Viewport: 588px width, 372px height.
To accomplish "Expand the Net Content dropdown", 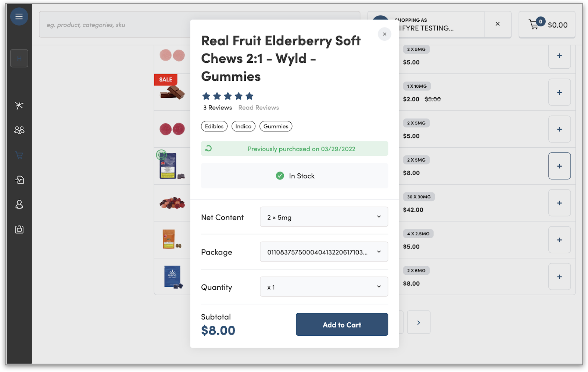I will pyautogui.click(x=324, y=217).
